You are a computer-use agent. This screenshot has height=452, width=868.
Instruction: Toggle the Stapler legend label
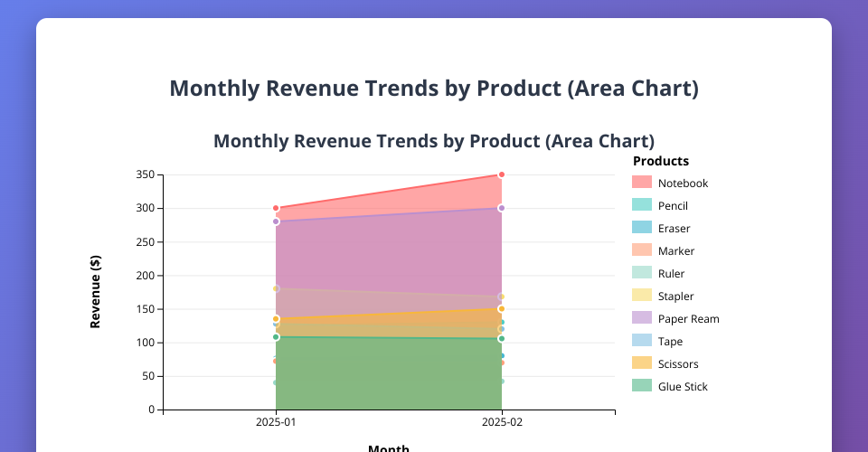pos(675,297)
